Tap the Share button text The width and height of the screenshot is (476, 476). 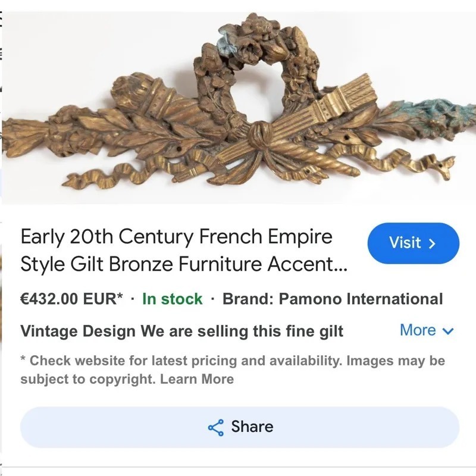[252, 427]
